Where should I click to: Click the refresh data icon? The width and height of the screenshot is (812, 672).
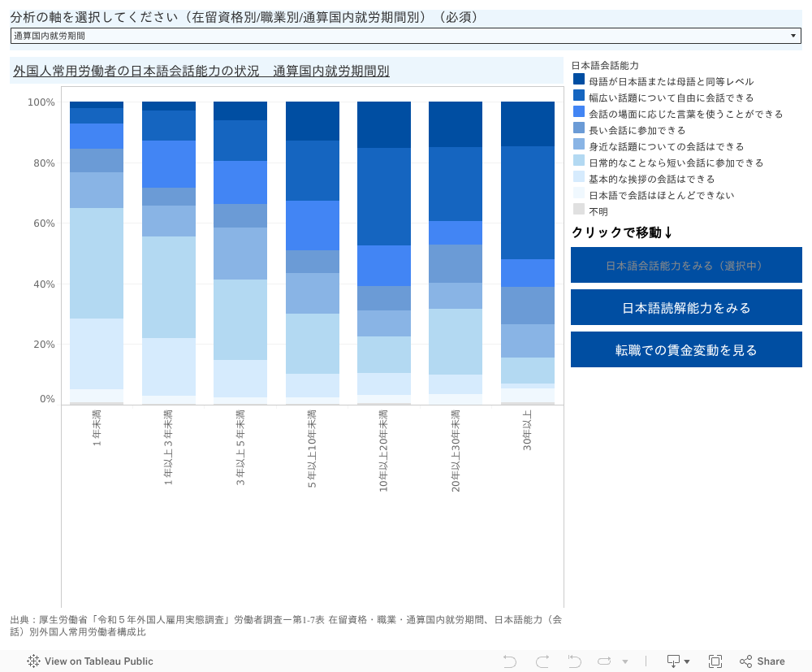[604, 661]
